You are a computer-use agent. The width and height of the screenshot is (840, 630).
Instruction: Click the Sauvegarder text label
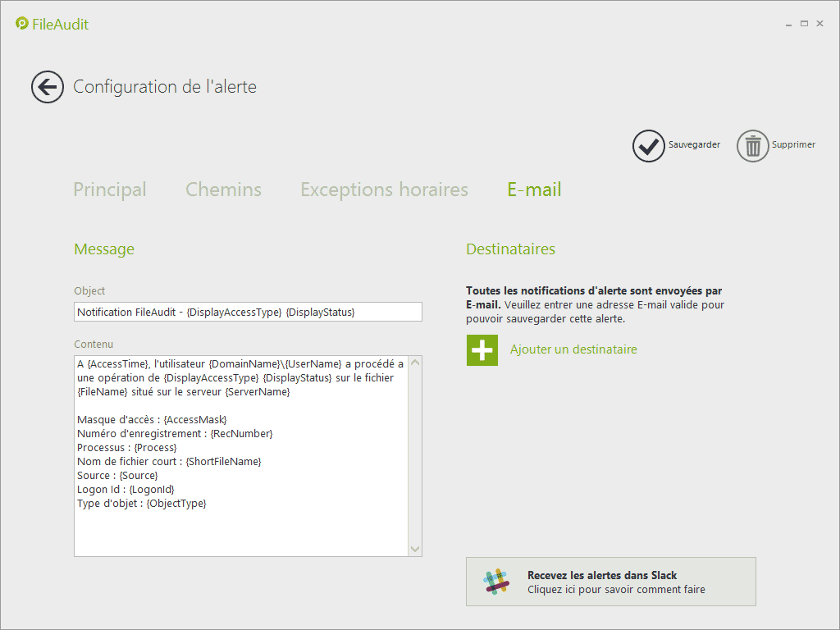coord(694,145)
